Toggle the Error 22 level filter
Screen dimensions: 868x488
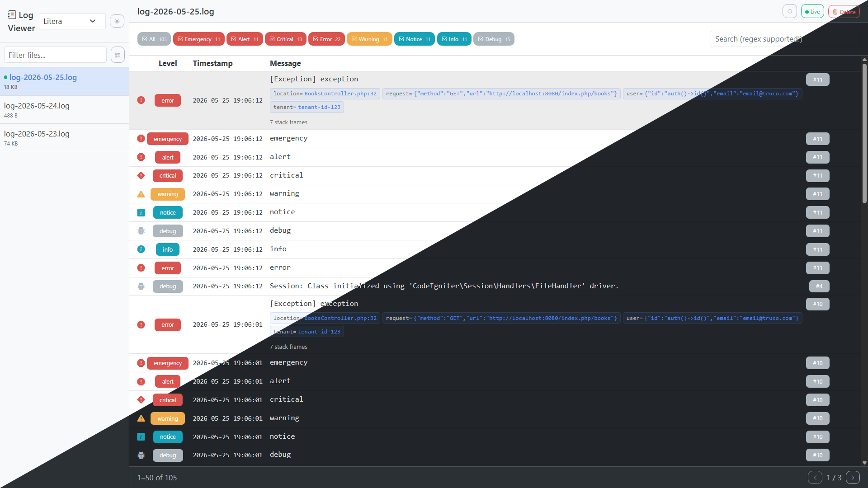[327, 39]
